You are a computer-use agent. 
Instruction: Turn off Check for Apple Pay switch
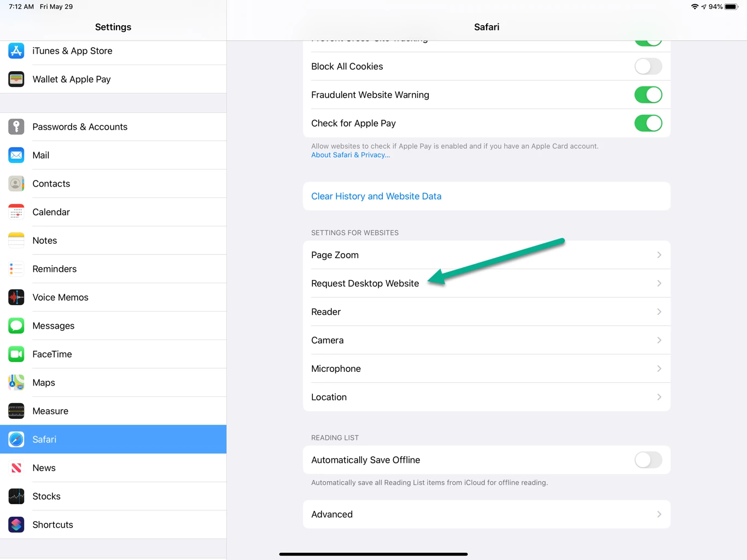pyautogui.click(x=648, y=124)
